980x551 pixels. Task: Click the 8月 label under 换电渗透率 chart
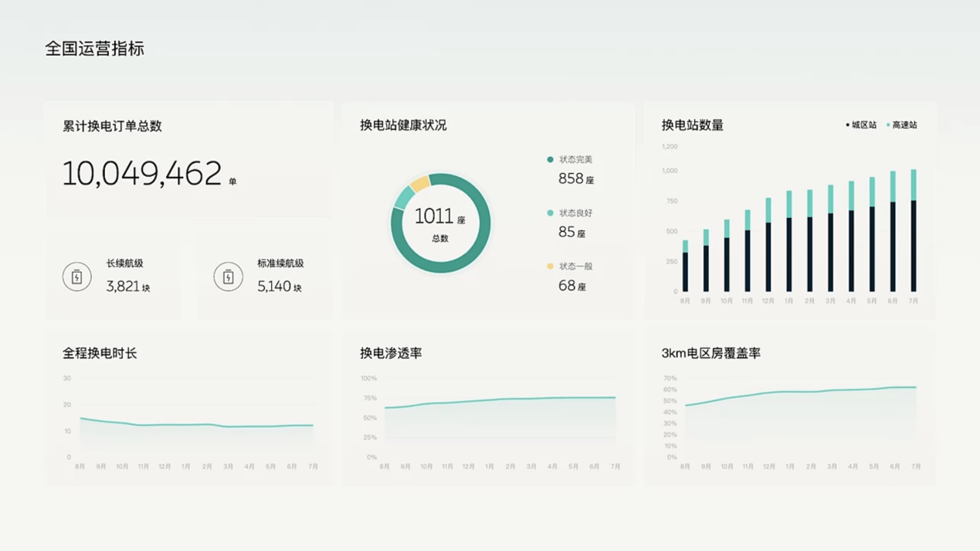pyautogui.click(x=385, y=467)
